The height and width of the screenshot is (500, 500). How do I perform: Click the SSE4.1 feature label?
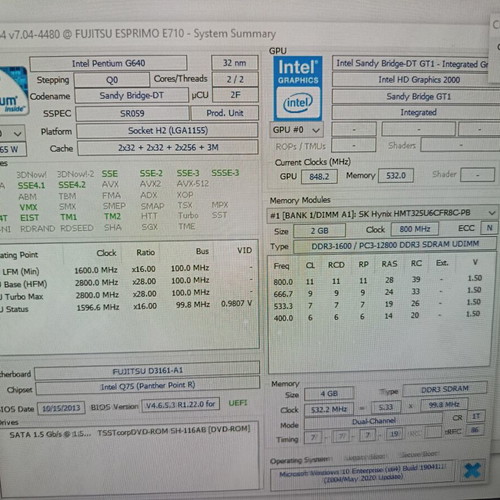point(31,186)
